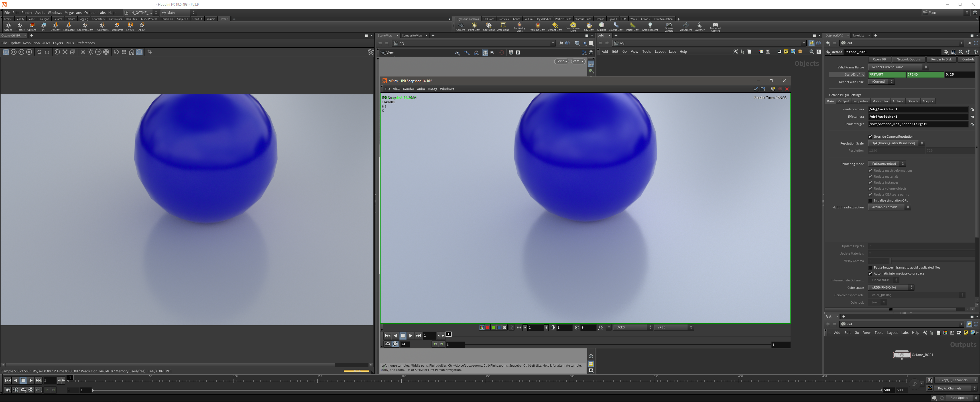Select the Spot Light shelf tool
The width and height of the screenshot is (980, 402).
pyautogui.click(x=489, y=25)
